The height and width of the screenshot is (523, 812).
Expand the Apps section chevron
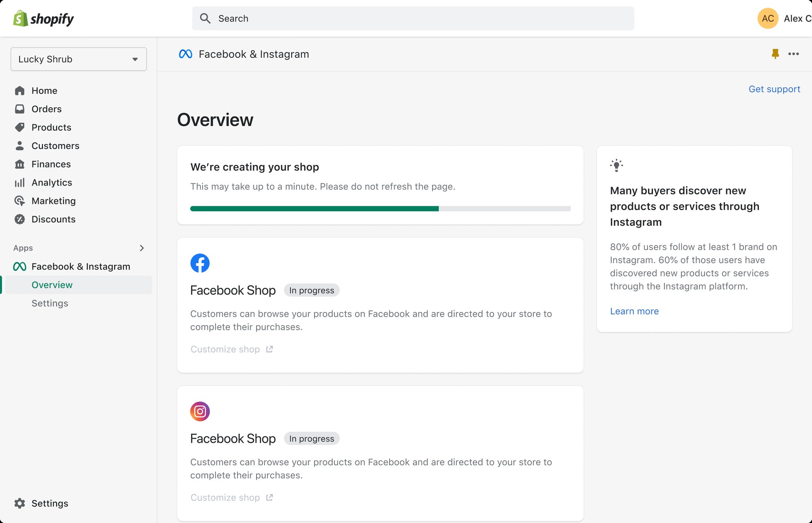[142, 248]
